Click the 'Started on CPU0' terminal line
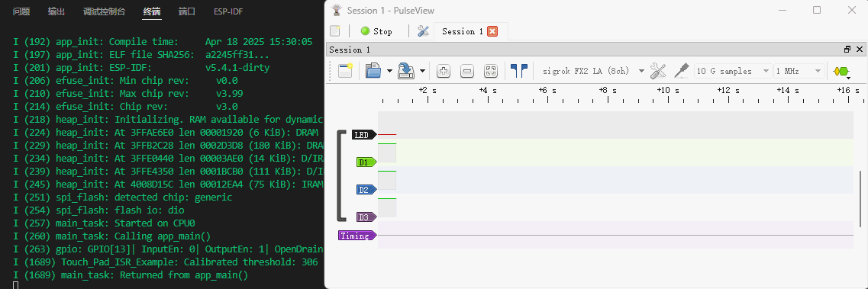This screenshot has height=289, width=868. coord(104,223)
